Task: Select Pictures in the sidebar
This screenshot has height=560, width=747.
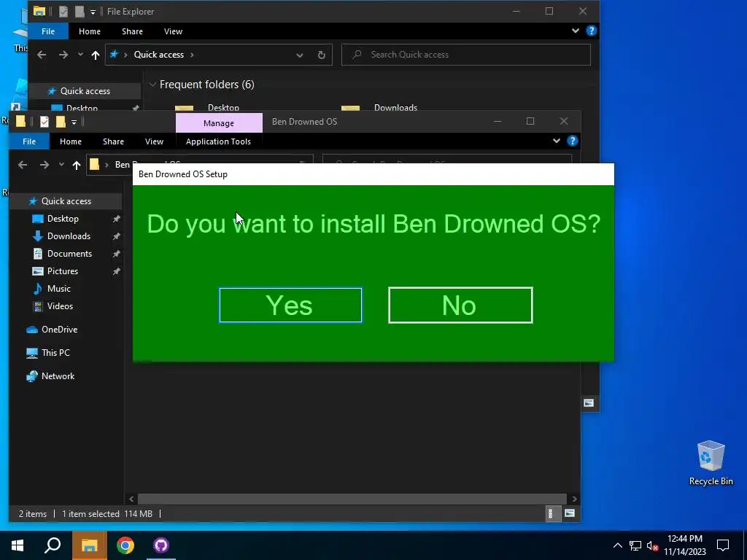Action: [x=63, y=271]
